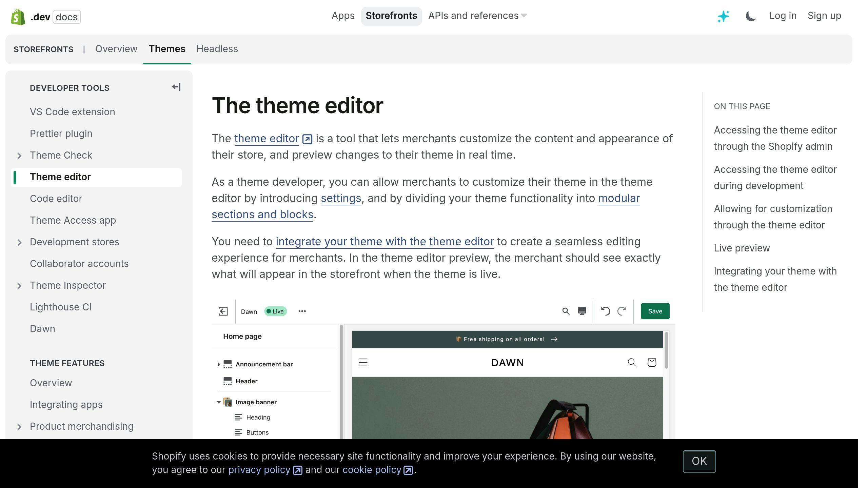
Task: Click the undo arrow icon
Action: click(x=606, y=311)
